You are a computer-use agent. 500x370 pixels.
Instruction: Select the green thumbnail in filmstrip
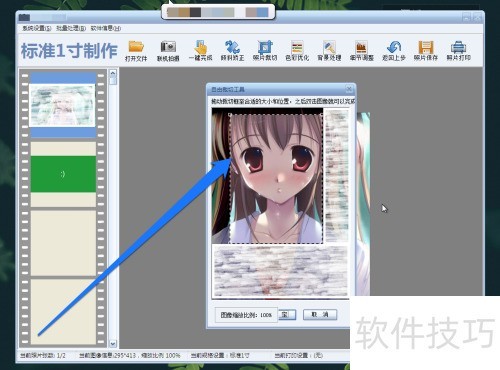(x=63, y=174)
